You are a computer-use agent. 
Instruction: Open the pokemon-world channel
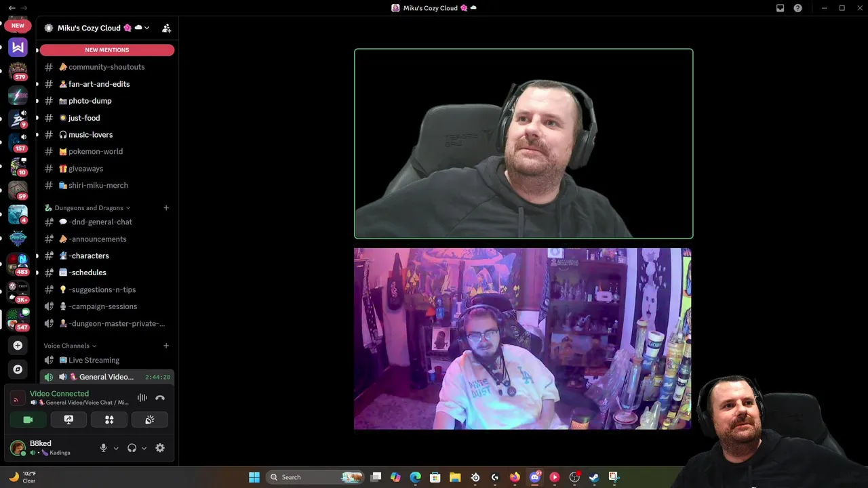107,152
